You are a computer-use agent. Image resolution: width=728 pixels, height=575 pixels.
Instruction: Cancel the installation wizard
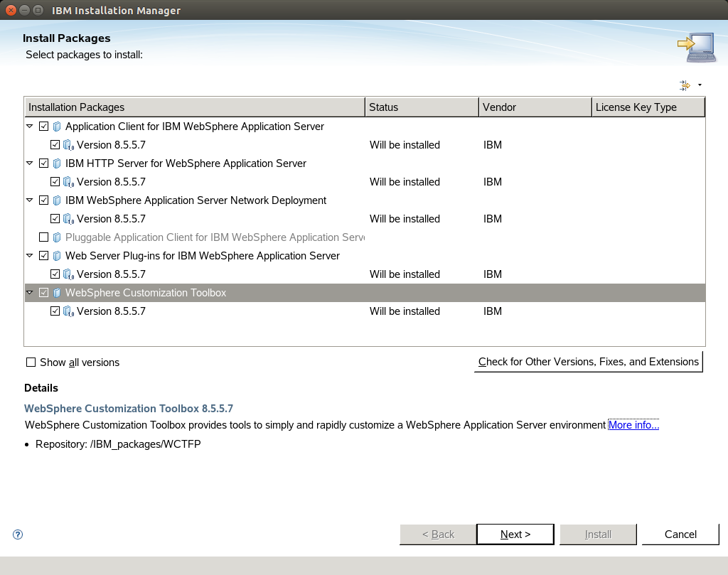[680, 534]
